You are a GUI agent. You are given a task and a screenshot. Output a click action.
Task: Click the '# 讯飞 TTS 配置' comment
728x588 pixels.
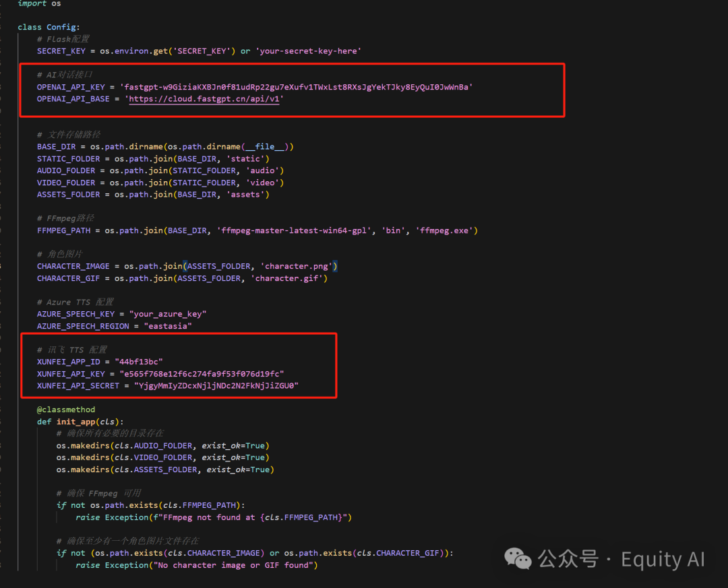(72, 350)
